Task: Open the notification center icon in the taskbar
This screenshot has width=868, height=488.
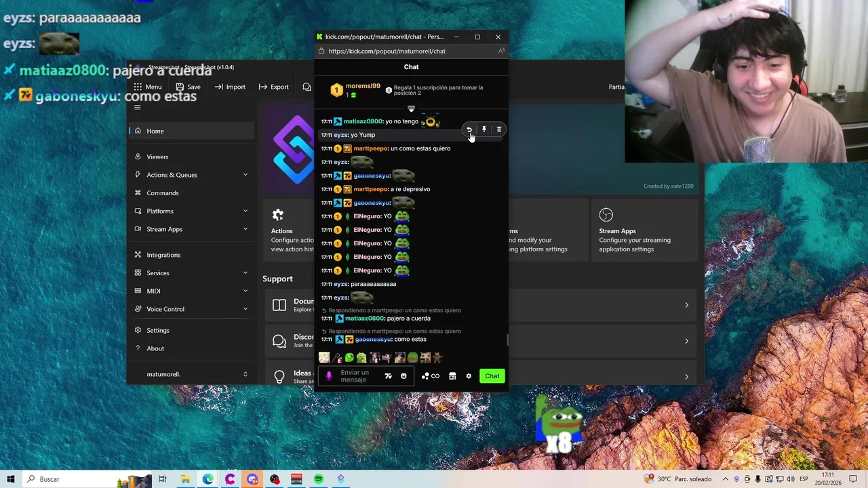Action: click(x=853, y=479)
